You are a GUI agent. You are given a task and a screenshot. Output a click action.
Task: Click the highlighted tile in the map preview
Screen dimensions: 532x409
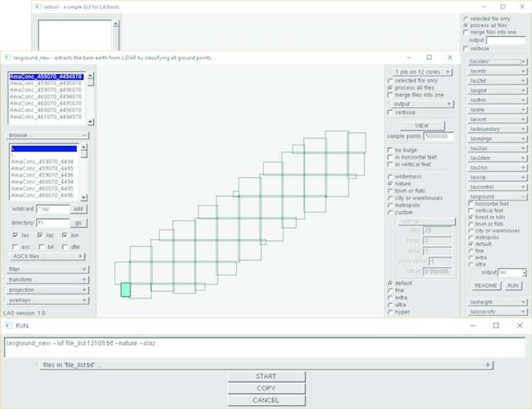coord(126,289)
